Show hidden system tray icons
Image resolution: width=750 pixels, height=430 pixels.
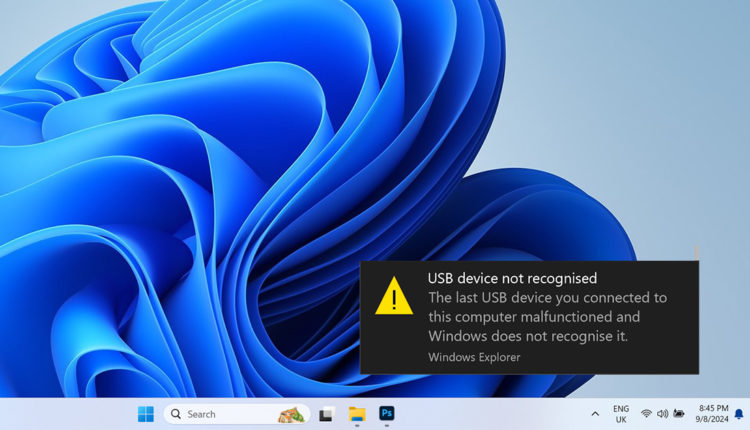(x=595, y=414)
